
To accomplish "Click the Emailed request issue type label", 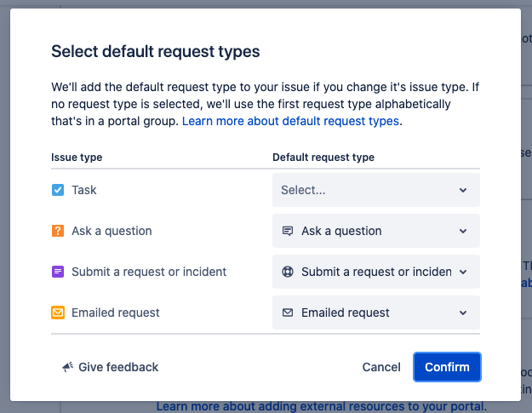I will (x=116, y=313).
